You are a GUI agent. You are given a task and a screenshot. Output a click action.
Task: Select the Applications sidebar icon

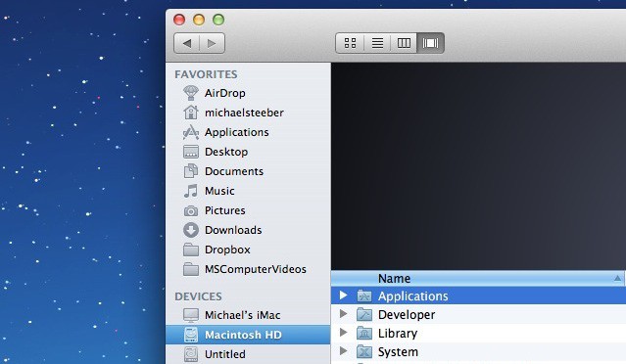click(x=191, y=132)
